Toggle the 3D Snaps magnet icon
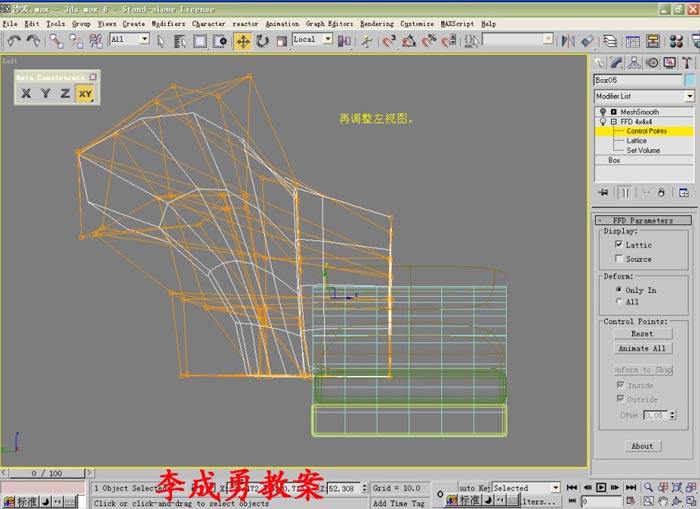The image size is (700, 509). pyautogui.click(x=389, y=41)
